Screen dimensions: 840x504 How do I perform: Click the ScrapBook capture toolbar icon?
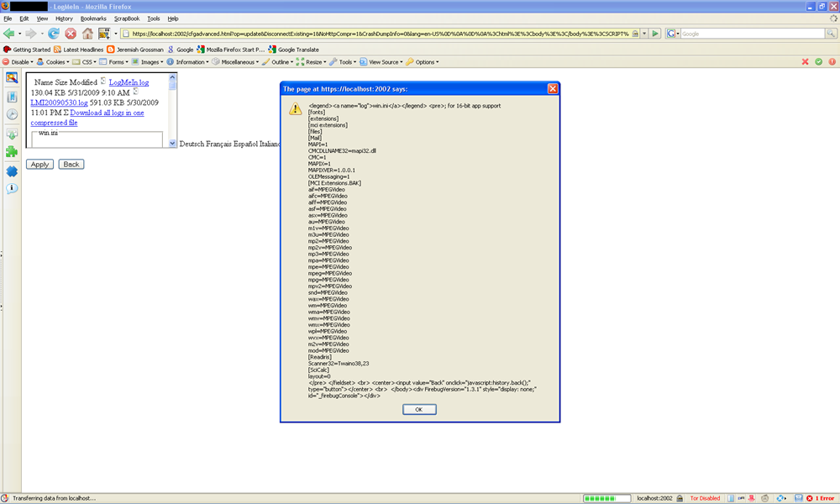tap(104, 34)
